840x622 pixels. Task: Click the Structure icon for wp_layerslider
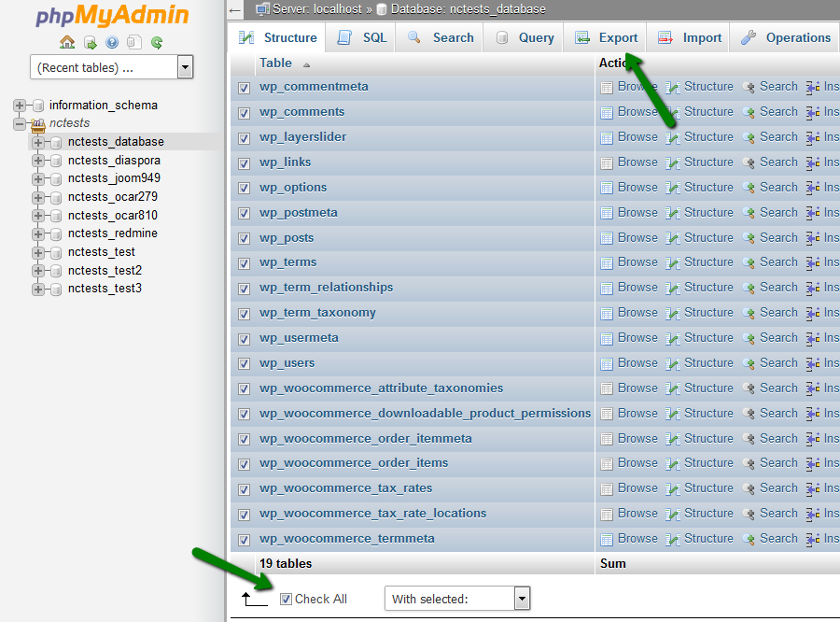673,138
